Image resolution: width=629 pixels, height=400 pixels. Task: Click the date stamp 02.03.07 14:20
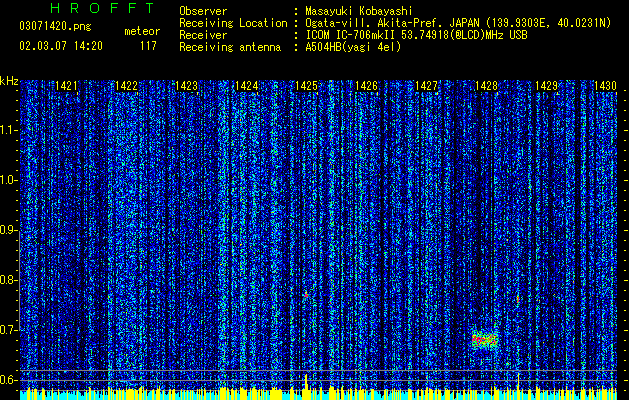[61, 46]
